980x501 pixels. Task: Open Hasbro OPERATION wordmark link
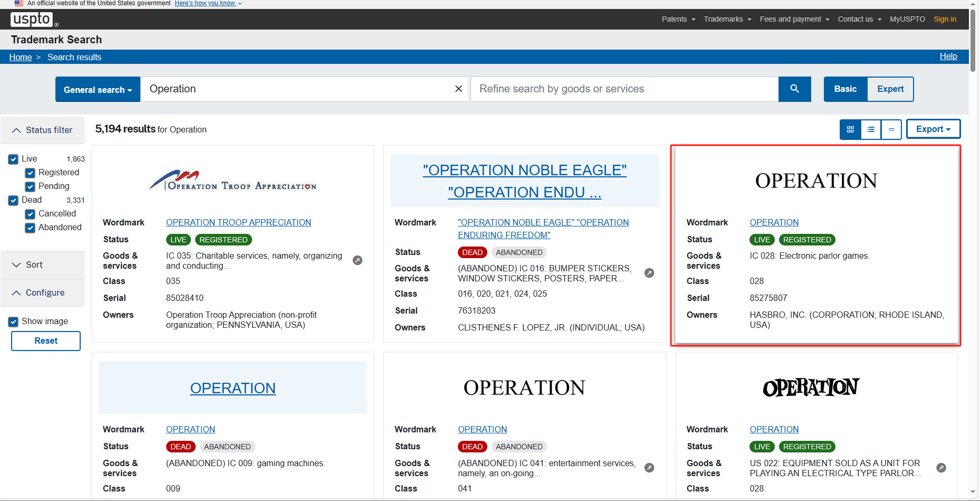click(x=774, y=222)
